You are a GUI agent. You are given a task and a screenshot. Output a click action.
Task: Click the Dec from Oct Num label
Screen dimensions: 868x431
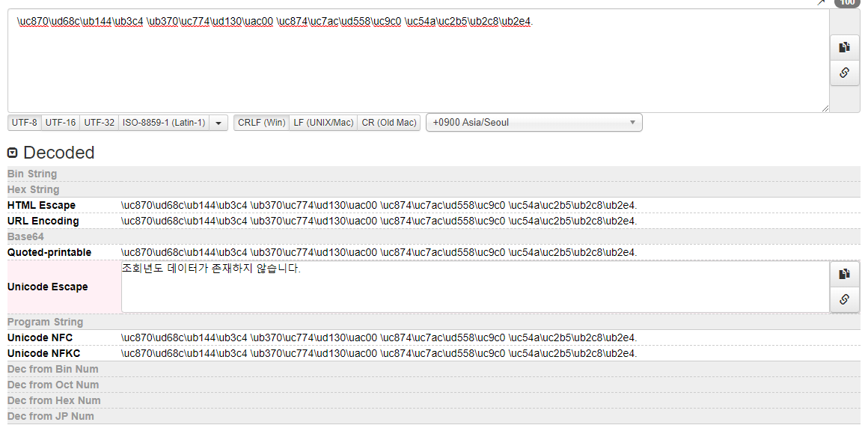click(x=53, y=385)
